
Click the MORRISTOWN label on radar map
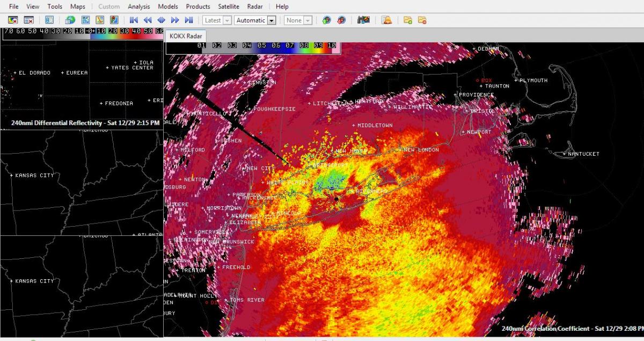click(224, 208)
